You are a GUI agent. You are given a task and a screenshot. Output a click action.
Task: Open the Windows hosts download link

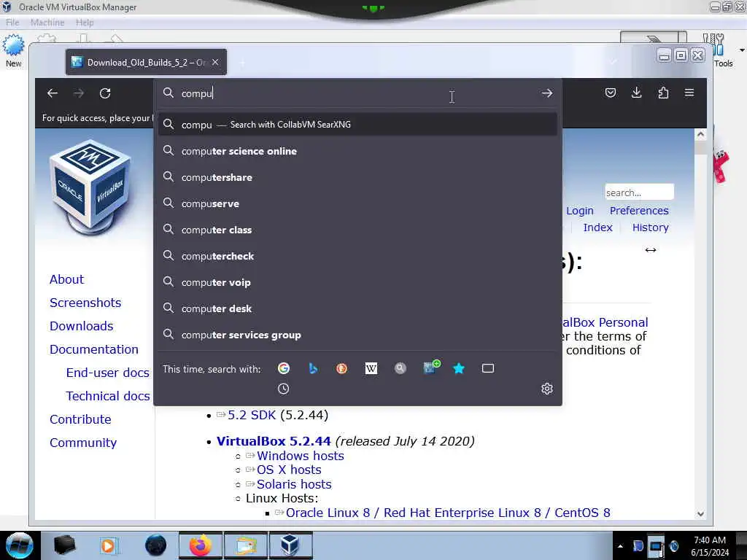[300, 456]
